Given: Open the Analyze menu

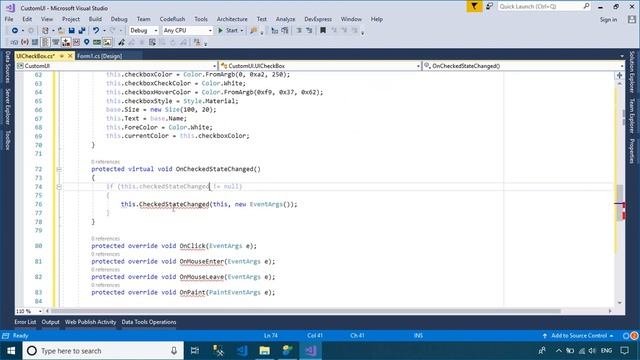Looking at the screenshot, I should coord(285,19).
